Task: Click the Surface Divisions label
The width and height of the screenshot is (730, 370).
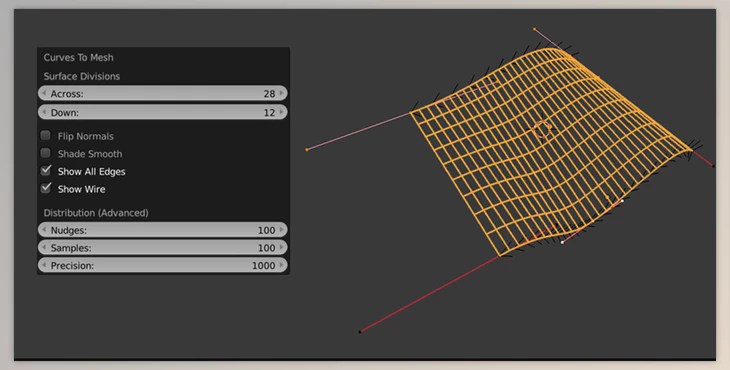Action: click(81, 76)
